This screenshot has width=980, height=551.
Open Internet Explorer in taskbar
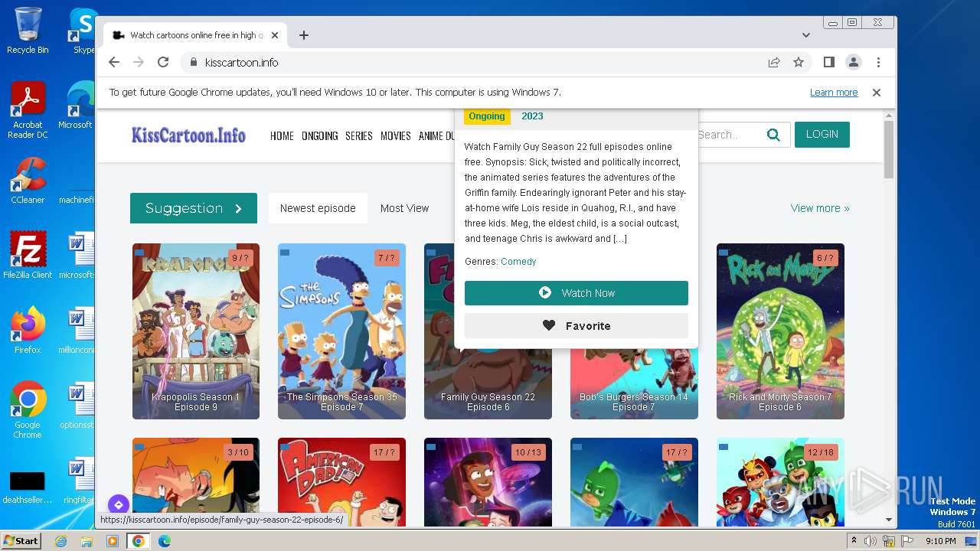pyautogui.click(x=60, y=541)
